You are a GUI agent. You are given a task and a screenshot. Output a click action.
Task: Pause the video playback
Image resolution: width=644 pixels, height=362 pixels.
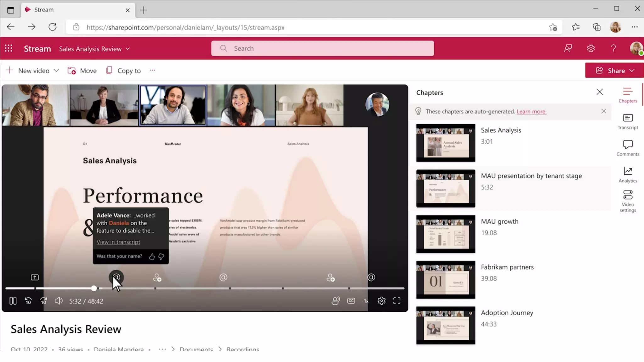pyautogui.click(x=13, y=301)
